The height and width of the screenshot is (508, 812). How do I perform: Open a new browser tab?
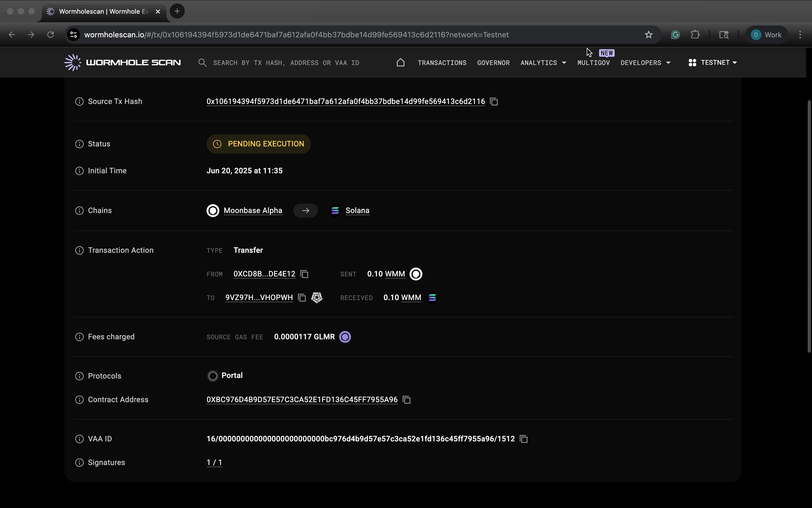177,11
